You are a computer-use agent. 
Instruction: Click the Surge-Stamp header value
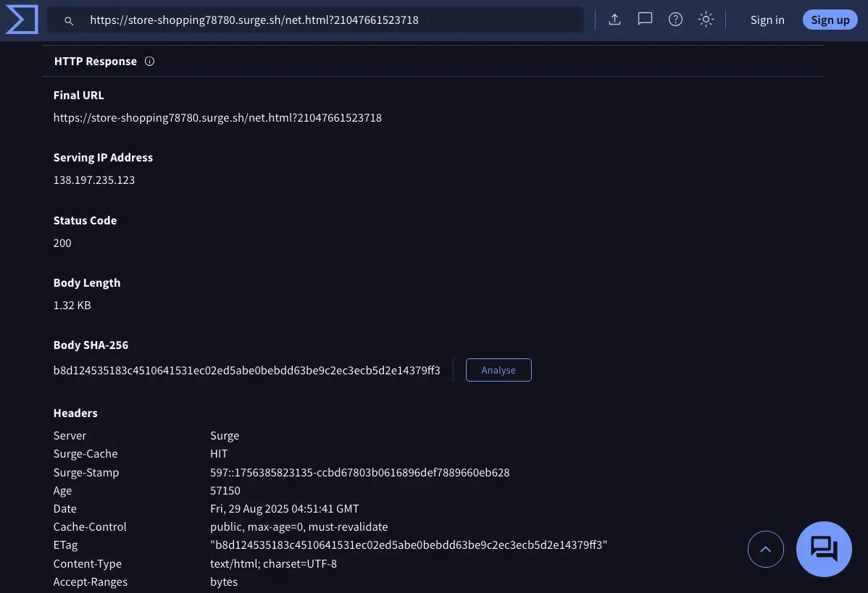tap(359, 472)
